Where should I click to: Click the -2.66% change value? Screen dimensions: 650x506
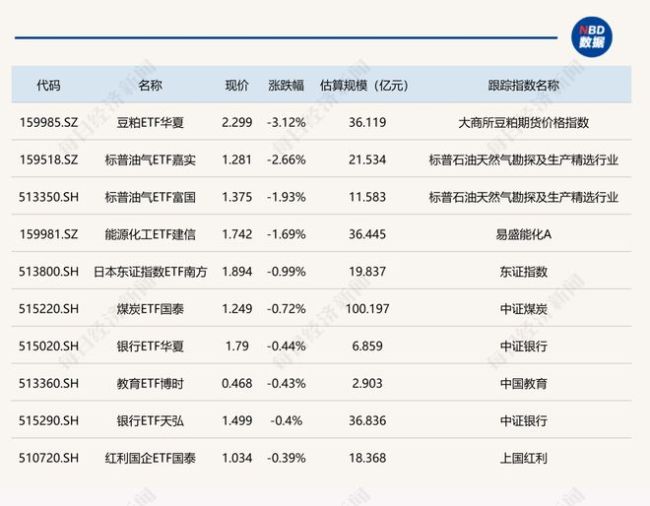[286, 160]
